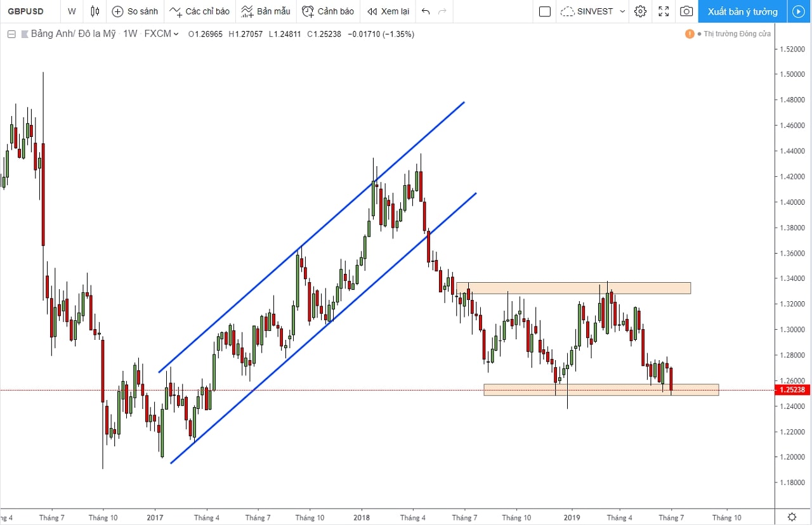The height and width of the screenshot is (525, 812).
Task: Click the −0.01710 (−1.35%) change value
Action: pyautogui.click(x=381, y=34)
